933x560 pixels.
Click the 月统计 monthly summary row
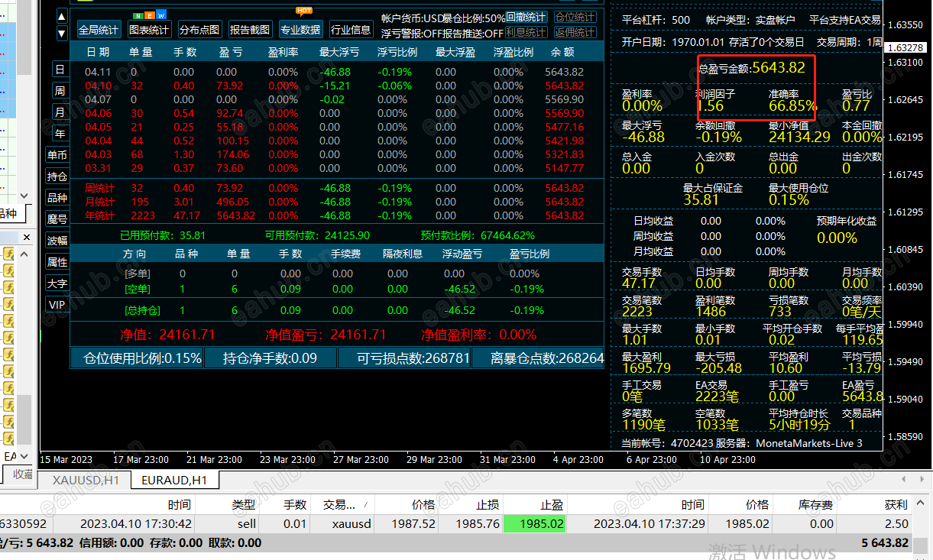click(335, 202)
